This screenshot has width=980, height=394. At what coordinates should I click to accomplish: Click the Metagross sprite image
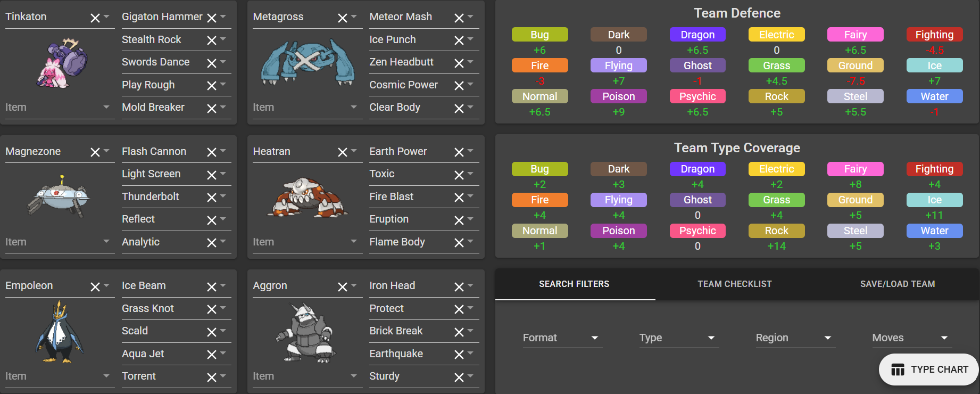pyautogui.click(x=307, y=62)
